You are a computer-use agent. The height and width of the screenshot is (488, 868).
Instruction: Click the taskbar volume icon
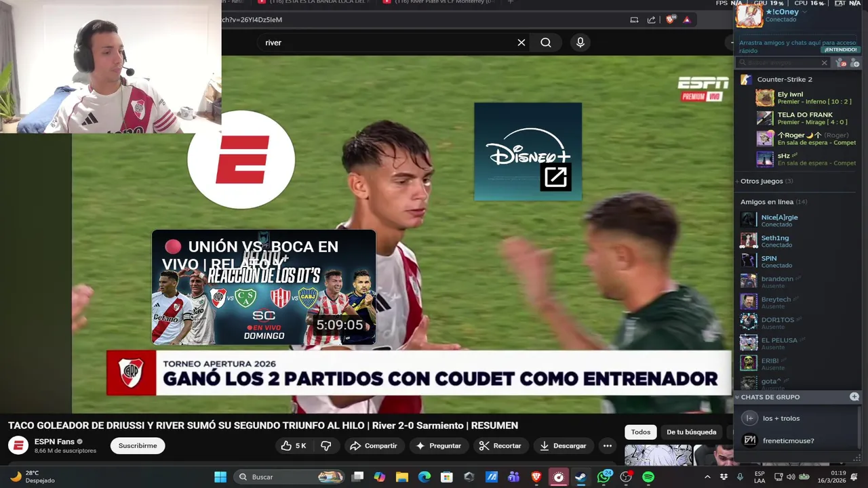coord(791,477)
